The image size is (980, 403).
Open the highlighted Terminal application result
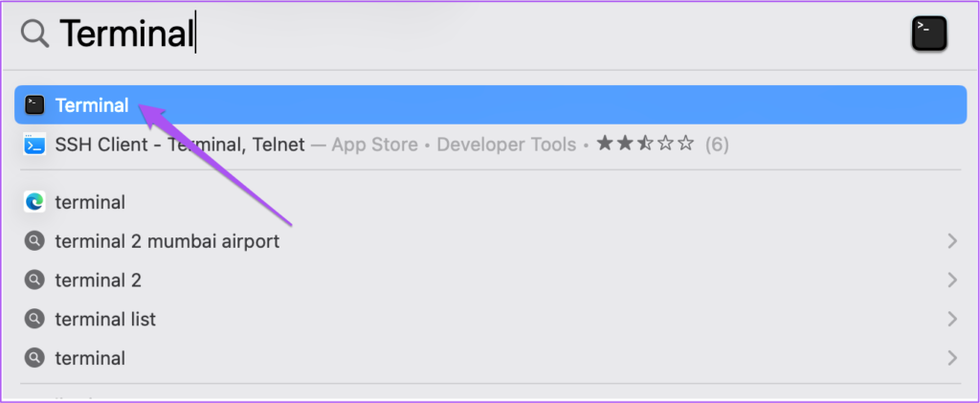[490, 105]
